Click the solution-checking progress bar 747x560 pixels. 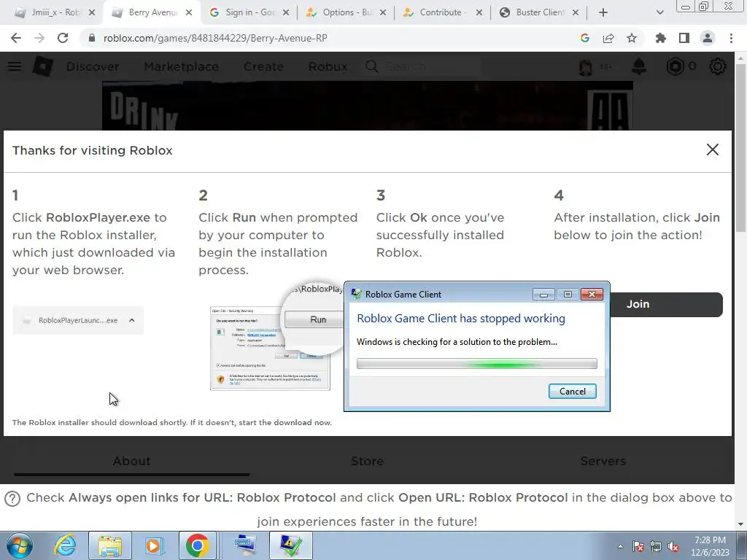pos(476,364)
